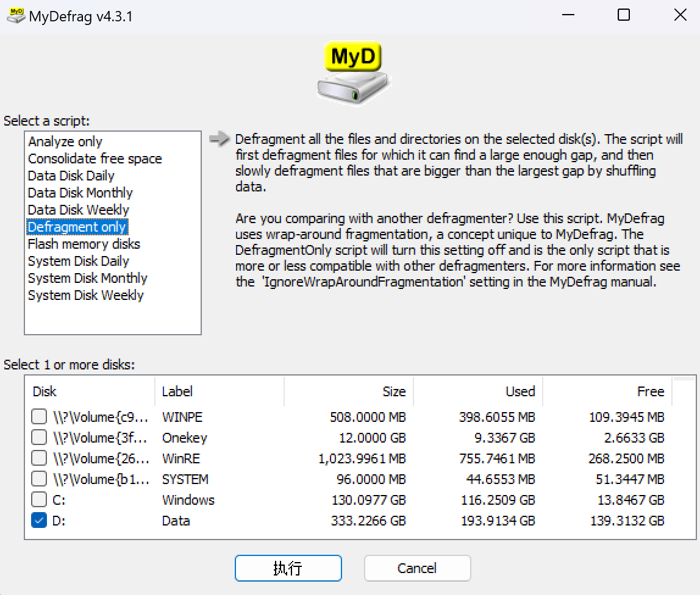700x595 pixels.
Task: Sort by the Free column header
Action: pos(607,391)
